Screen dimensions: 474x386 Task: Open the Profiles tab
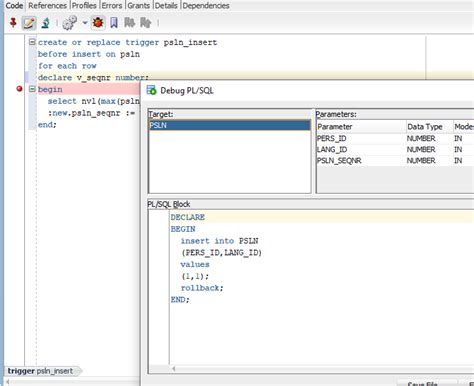click(84, 5)
